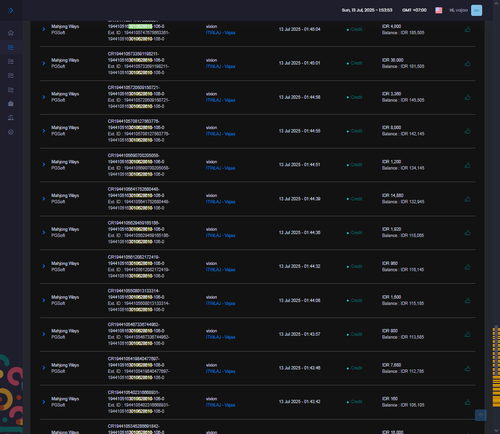500x434 pixels.
Task: Click the scrollbar down arrow at bottom right
Action: click(496, 431)
